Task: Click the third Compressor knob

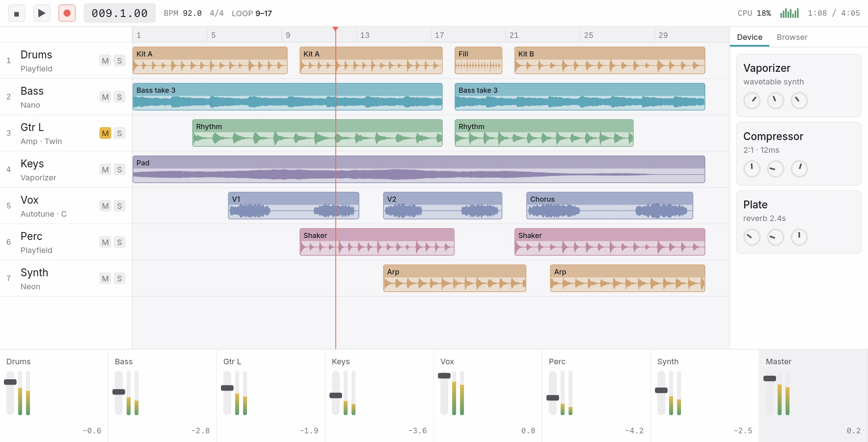Action: point(799,169)
